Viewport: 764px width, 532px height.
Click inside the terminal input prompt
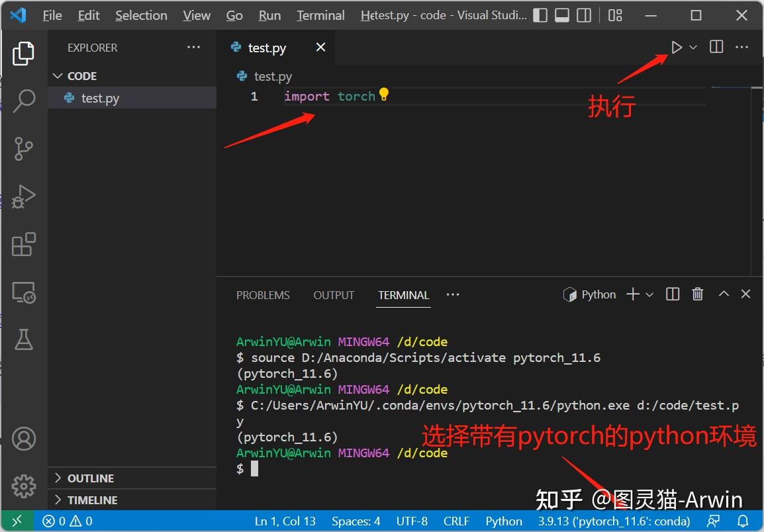(x=265, y=468)
